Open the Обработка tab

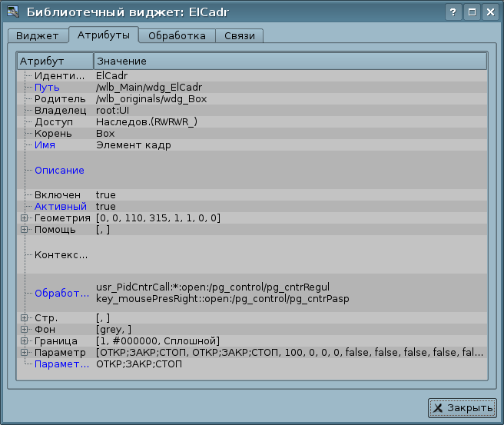click(177, 35)
